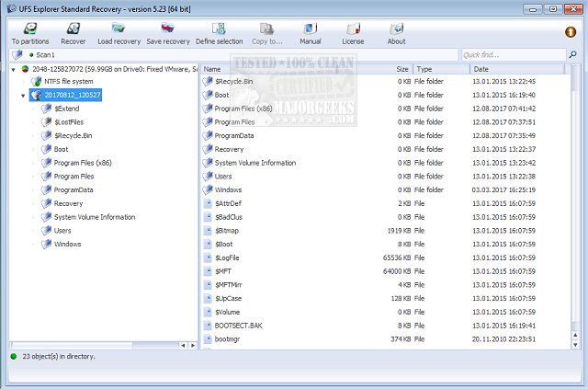588x389 pixels.
Task: Select the Windows folder in the tree
Action: 67,244
